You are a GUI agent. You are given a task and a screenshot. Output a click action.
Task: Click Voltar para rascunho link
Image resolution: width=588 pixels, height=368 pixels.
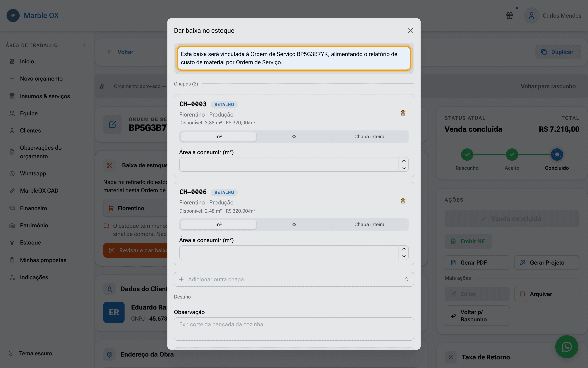(548, 86)
